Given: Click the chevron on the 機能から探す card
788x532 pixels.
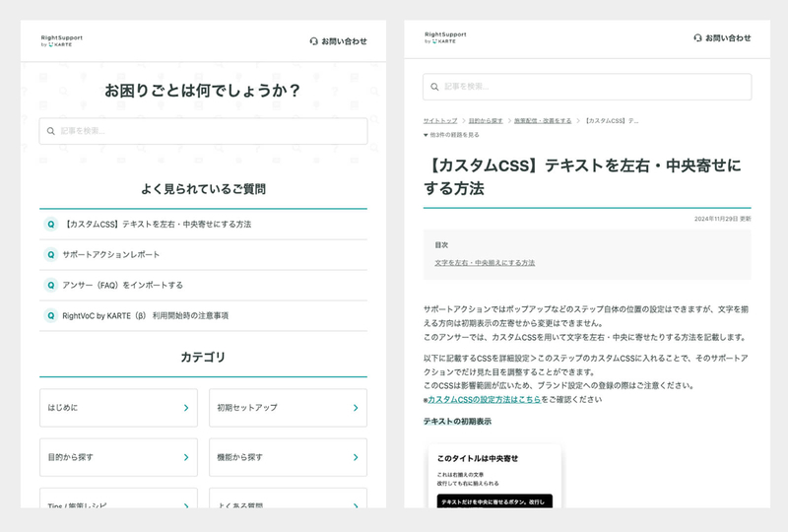Looking at the screenshot, I should click(x=356, y=457).
